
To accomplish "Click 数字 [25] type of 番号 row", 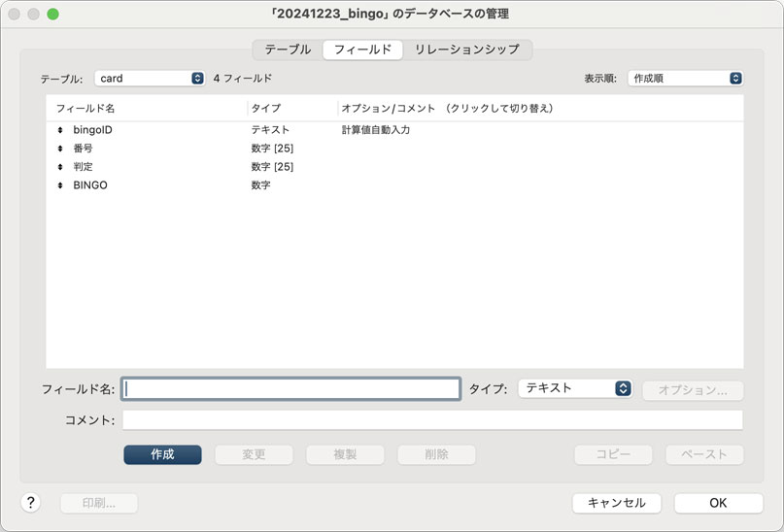I will tap(272, 149).
